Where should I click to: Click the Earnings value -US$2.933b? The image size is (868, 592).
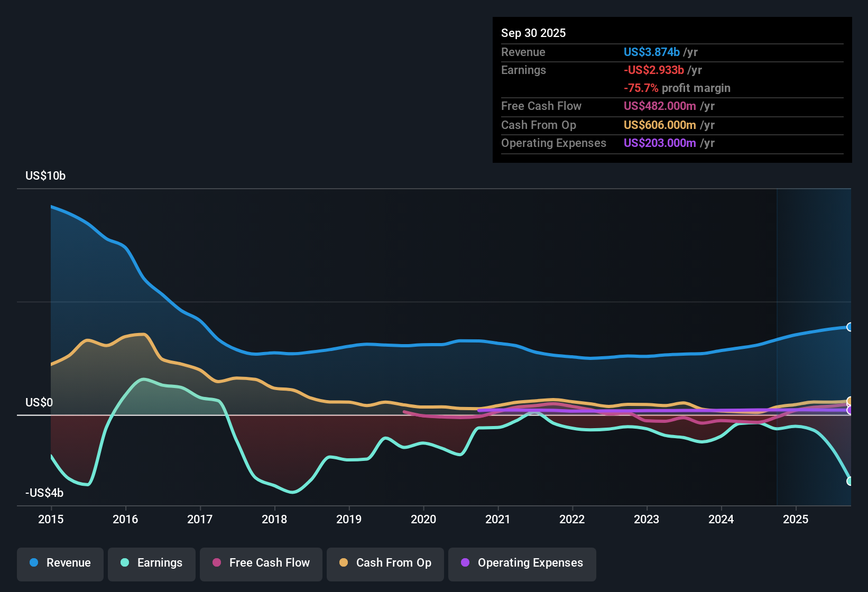653,70
